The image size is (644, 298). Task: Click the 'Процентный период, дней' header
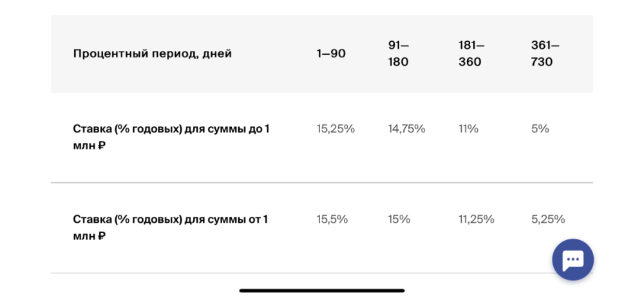tap(152, 54)
